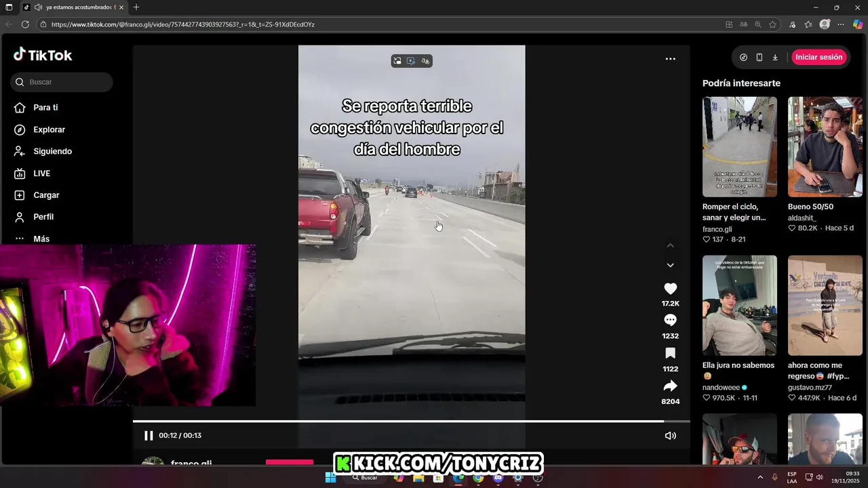The image size is (868, 488).
Task: Seek on the video progress bar
Action: (x=411, y=422)
